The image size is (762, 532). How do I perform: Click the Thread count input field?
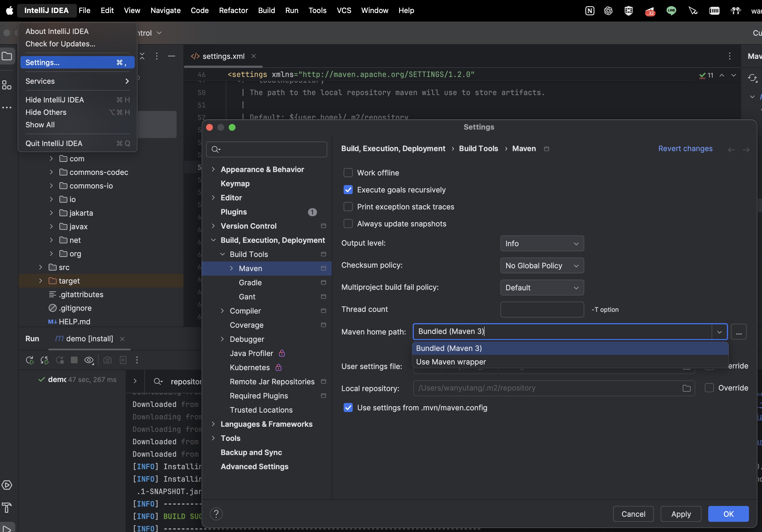pos(542,310)
